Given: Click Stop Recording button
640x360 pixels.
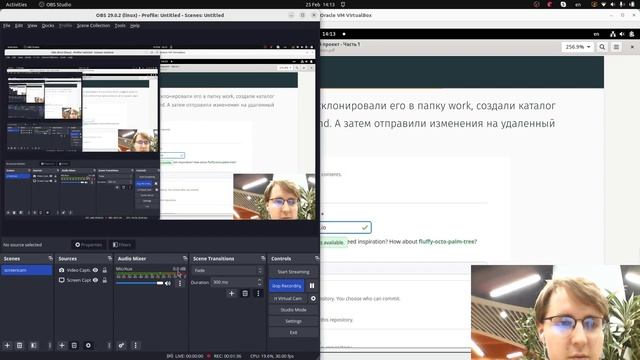Looking at the screenshot, I should pos(287,286).
